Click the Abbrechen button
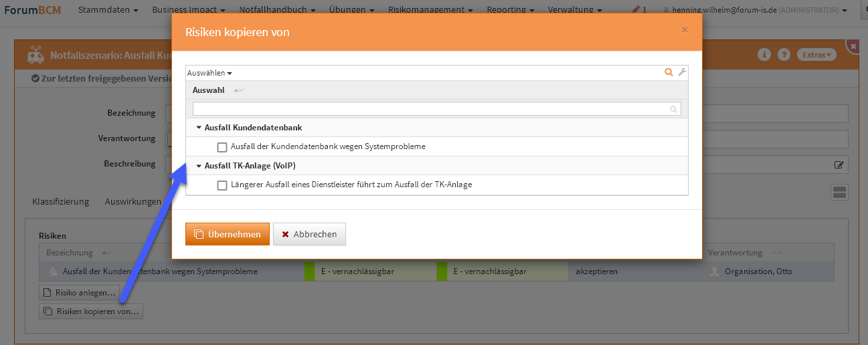This screenshot has width=868, height=345. pos(309,235)
